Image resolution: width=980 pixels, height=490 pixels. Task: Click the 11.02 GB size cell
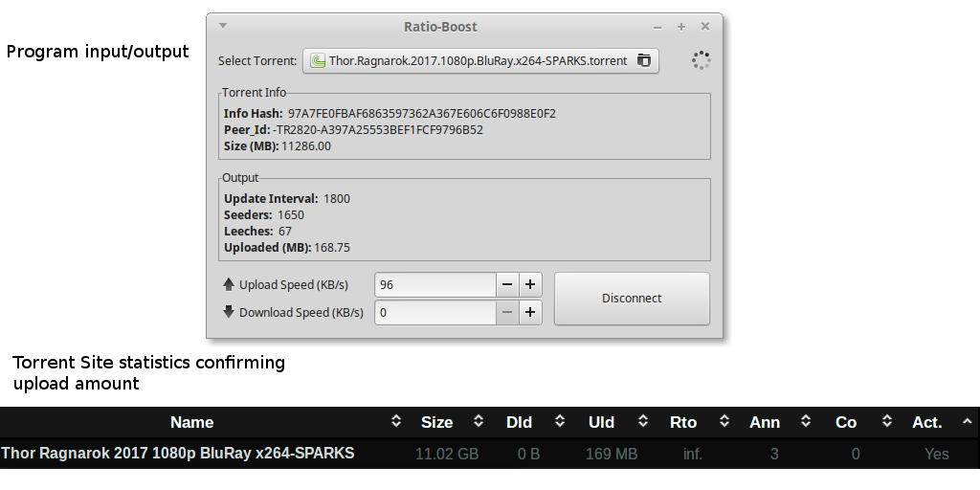(x=447, y=455)
